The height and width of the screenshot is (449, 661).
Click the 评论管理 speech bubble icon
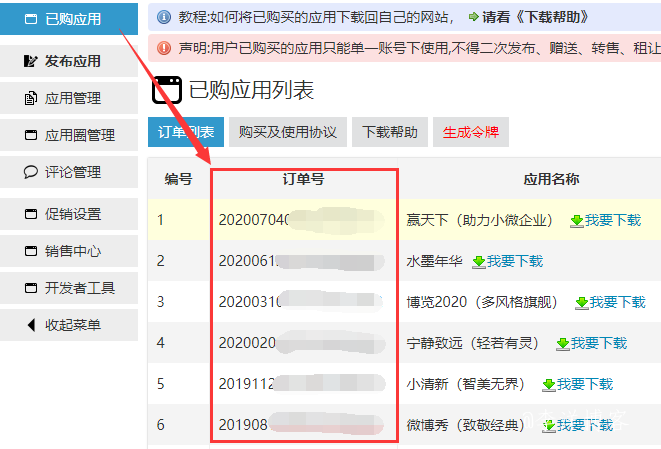(29, 172)
